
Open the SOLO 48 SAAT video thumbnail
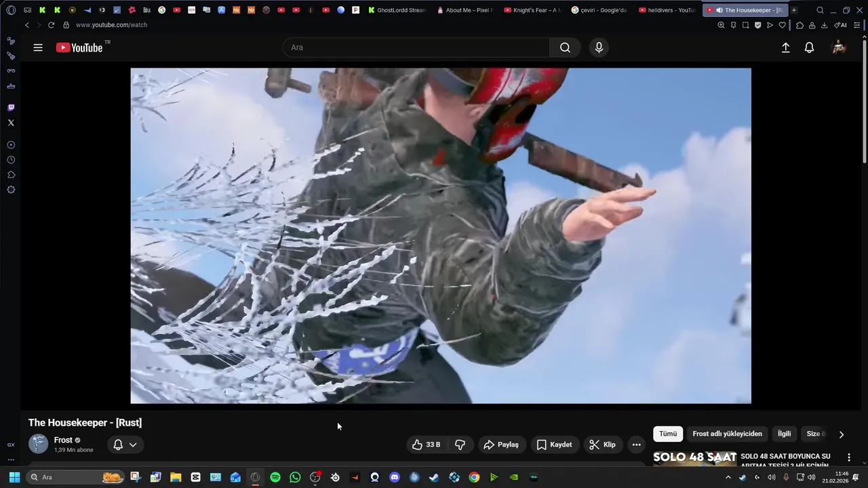pos(694,459)
